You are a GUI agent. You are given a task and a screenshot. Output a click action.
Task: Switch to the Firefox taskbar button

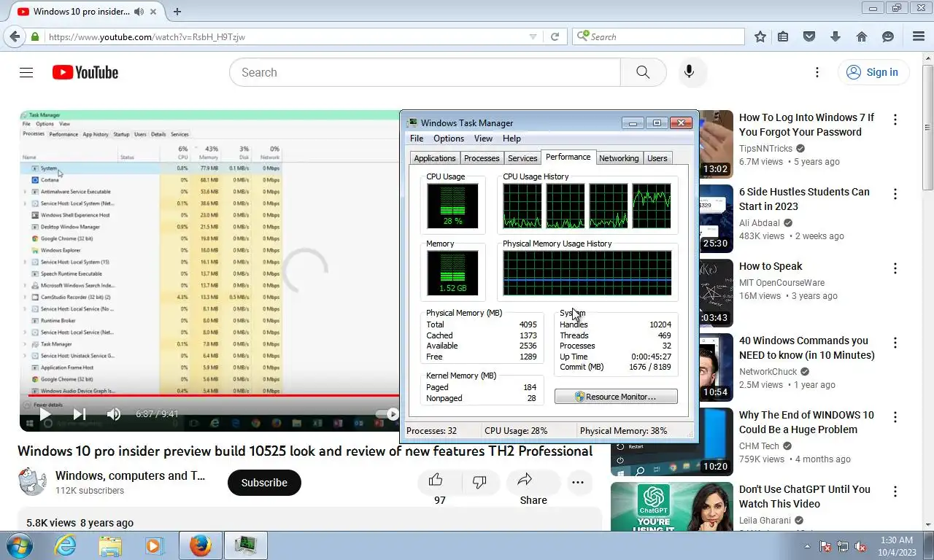(x=200, y=545)
